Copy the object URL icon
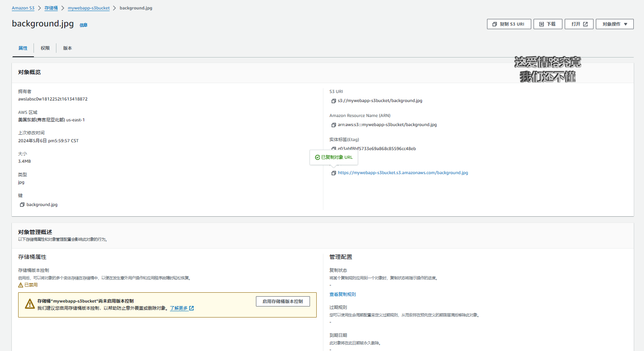 (x=334, y=173)
